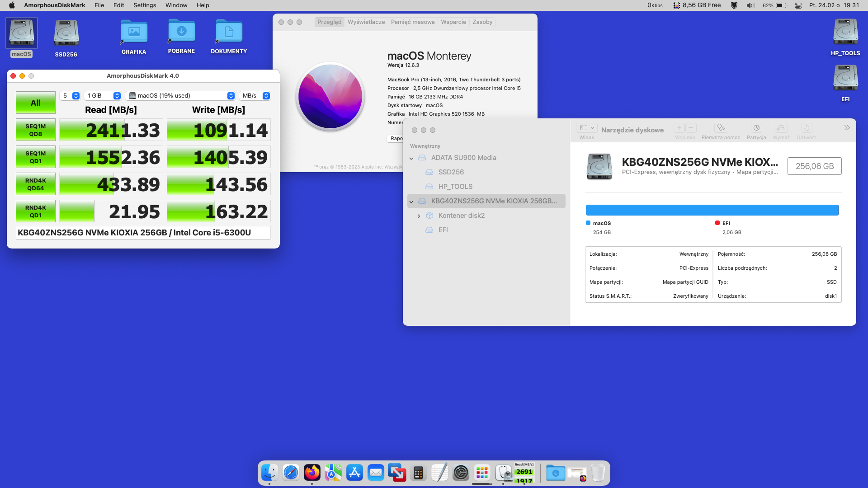
Task: Click Disk Utility icon in the Dock
Action: click(503, 473)
